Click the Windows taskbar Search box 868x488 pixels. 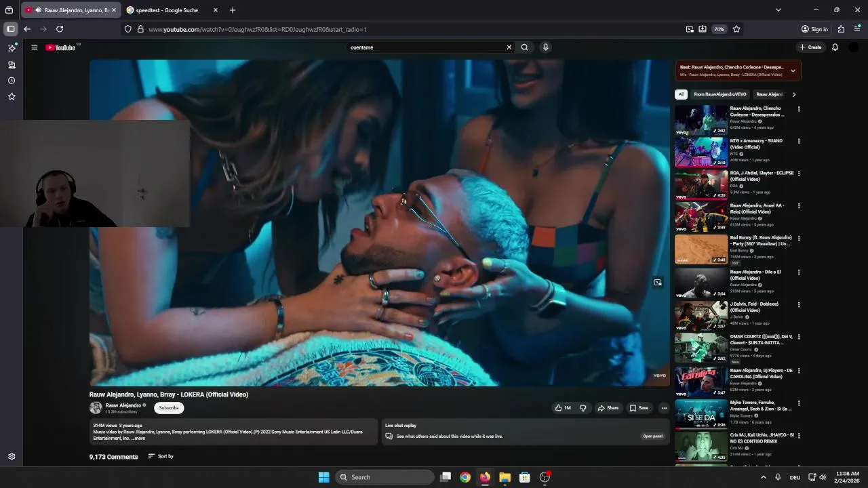[384, 477]
